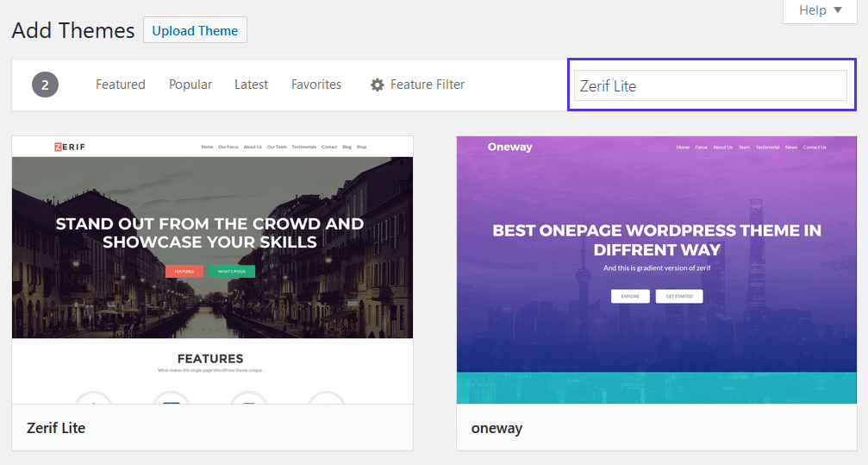Viewport: 868px width, 465px height.
Task: Open the Feature Filter options
Action: [x=427, y=85]
